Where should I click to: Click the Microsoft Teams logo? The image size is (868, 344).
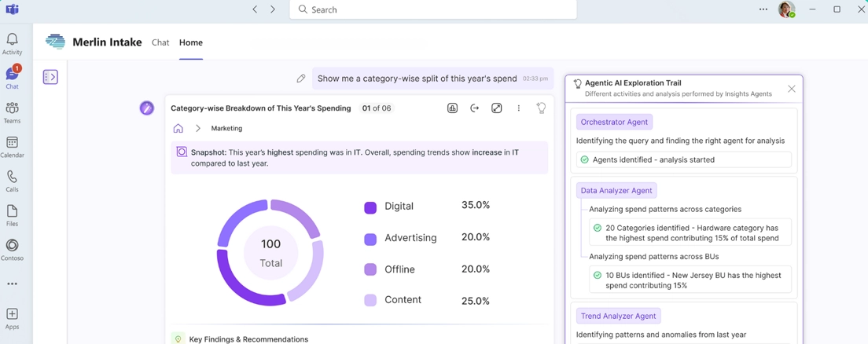(12, 9)
